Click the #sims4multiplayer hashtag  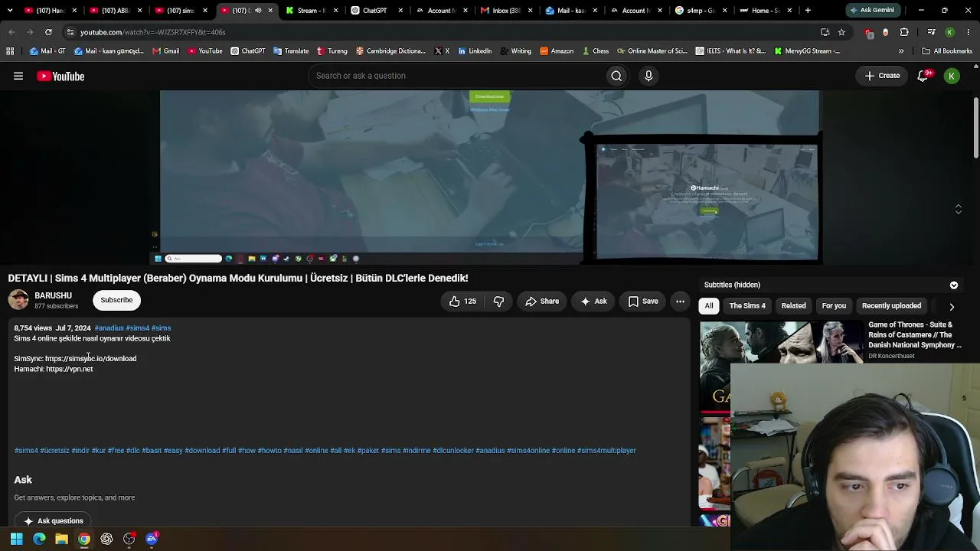coord(606,451)
